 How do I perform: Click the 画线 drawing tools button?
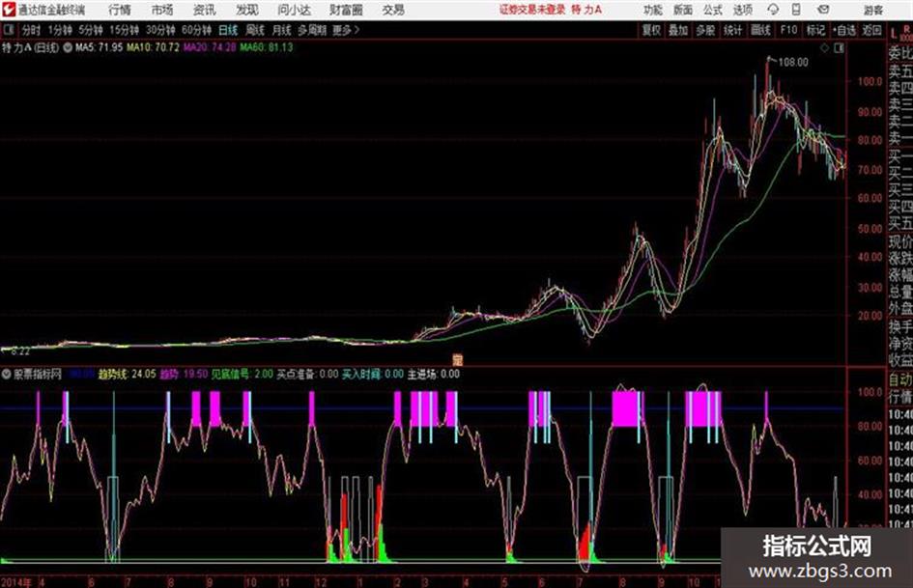coord(760,30)
